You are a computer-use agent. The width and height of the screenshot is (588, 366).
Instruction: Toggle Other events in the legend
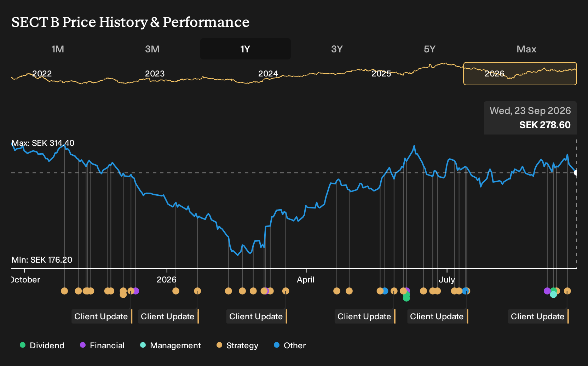(x=290, y=345)
